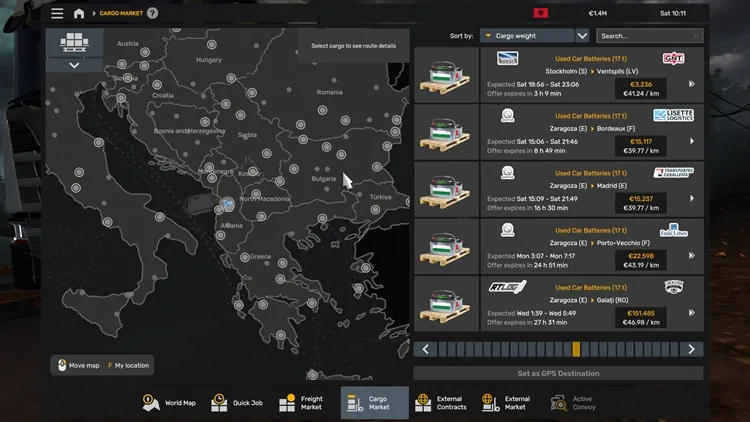The width and height of the screenshot is (750, 422).
Task: Clear the search box with X
Action: pyautogui.click(x=695, y=36)
